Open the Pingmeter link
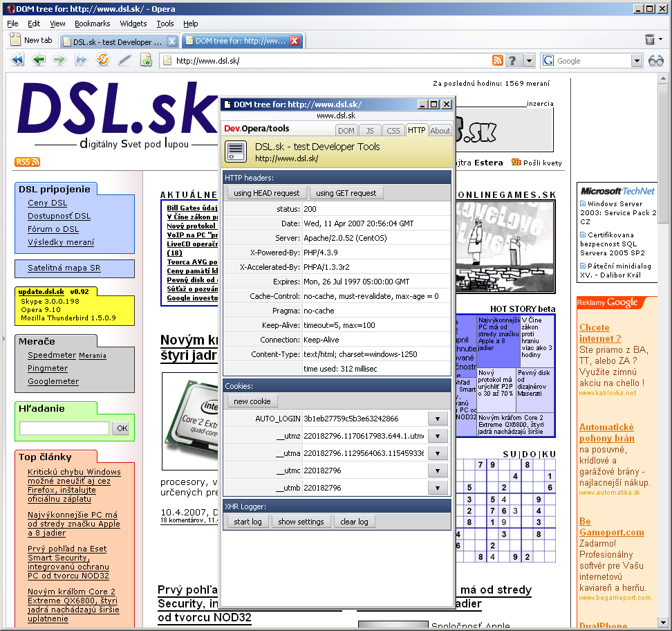This screenshot has width=672, height=631. click(48, 368)
